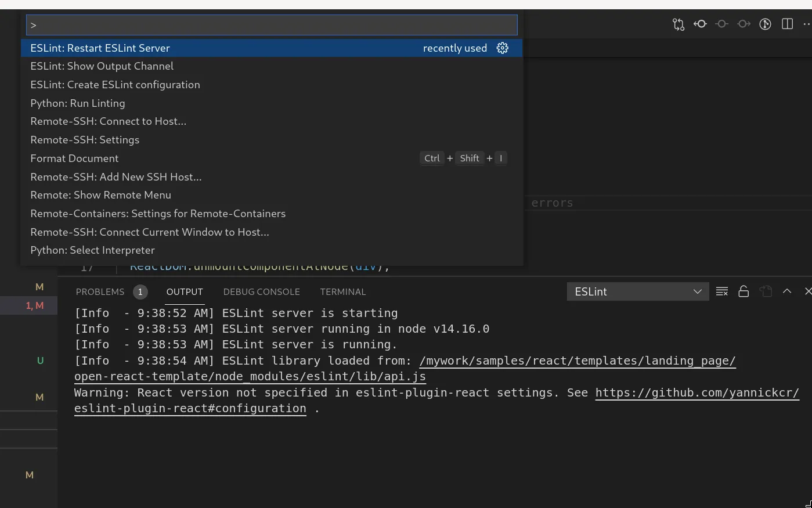Screen dimensions: 812x508
Task: Run Python: Run Linting command
Action: coord(272,103)
